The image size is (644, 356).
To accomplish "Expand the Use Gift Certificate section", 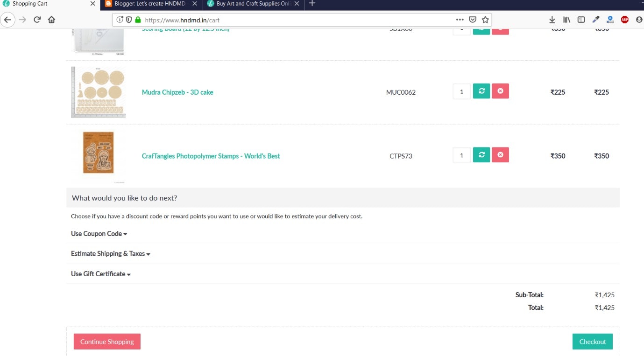I will [x=101, y=274].
